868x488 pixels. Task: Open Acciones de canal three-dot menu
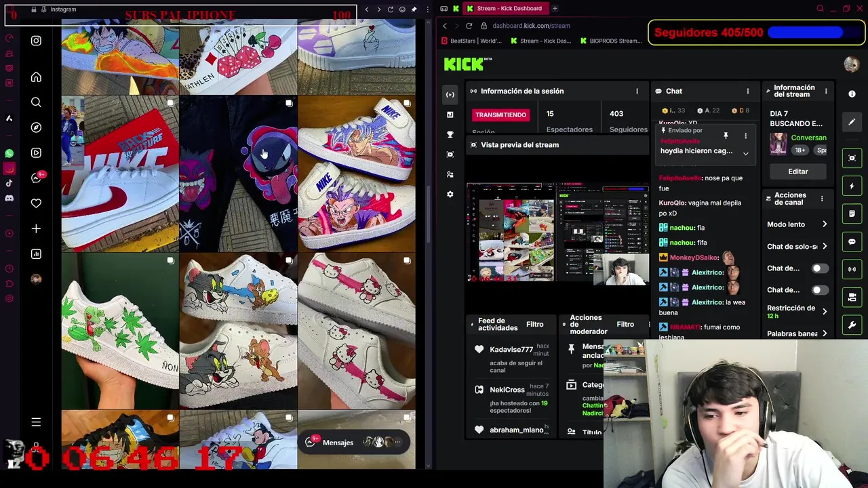[822, 199]
